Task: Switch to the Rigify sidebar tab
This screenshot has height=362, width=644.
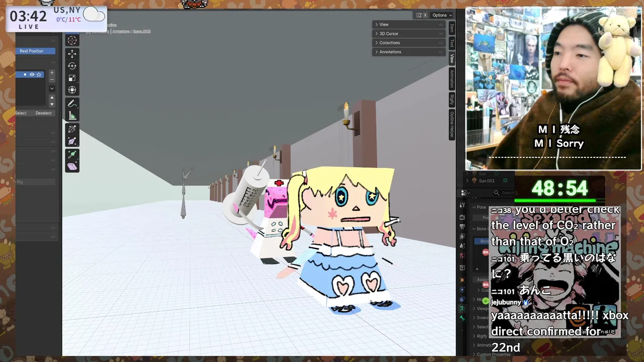Action: pyautogui.click(x=452, y=99)
